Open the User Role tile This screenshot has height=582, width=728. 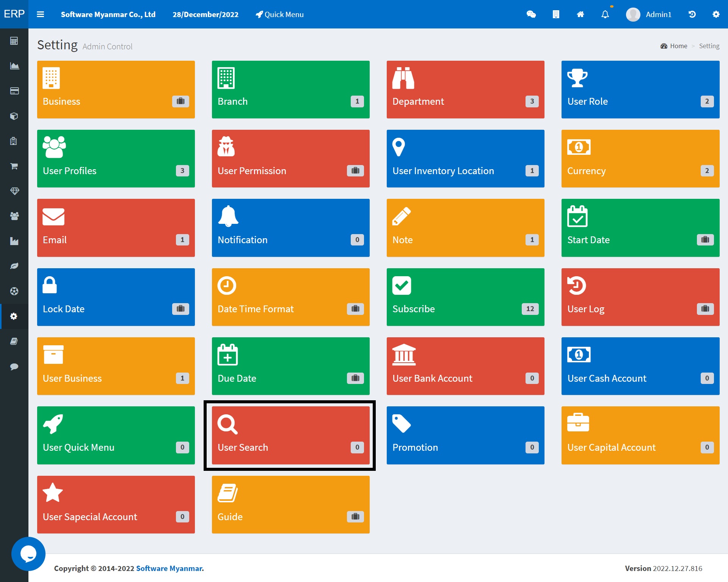coord(640,90)
